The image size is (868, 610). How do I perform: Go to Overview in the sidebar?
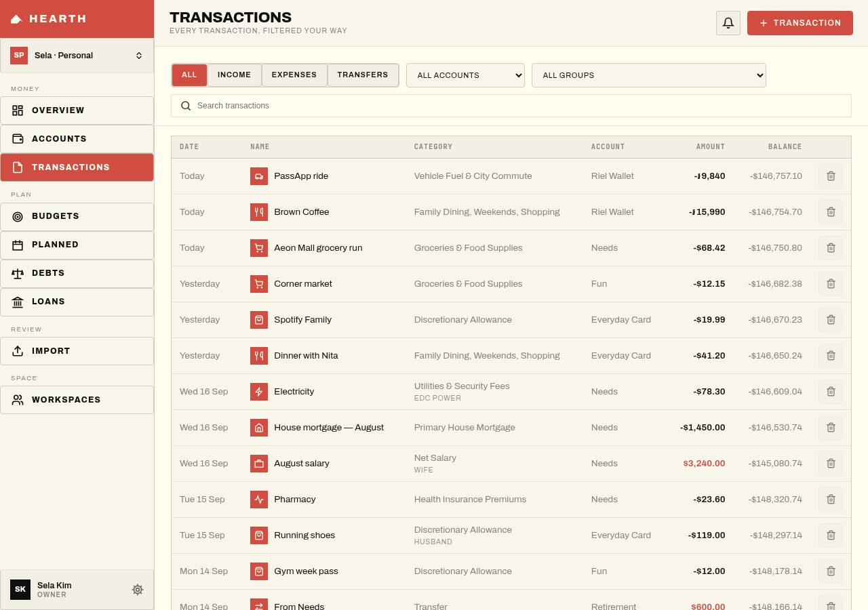click(x=77, y=110)
